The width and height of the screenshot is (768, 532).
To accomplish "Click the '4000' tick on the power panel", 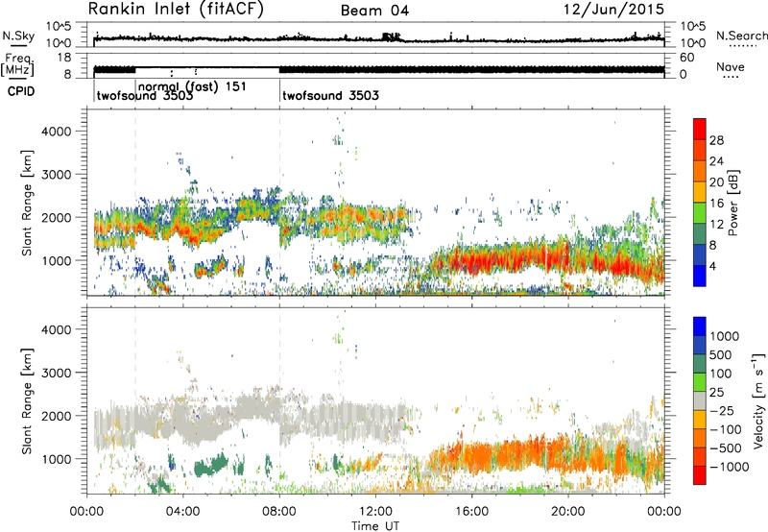I will pyautogui.click(x=56, y=132).
